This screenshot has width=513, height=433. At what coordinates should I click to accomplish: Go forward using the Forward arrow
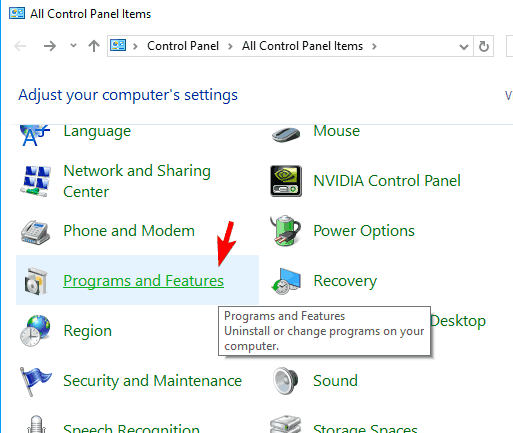pyautogui.click(x=50, y=46)
